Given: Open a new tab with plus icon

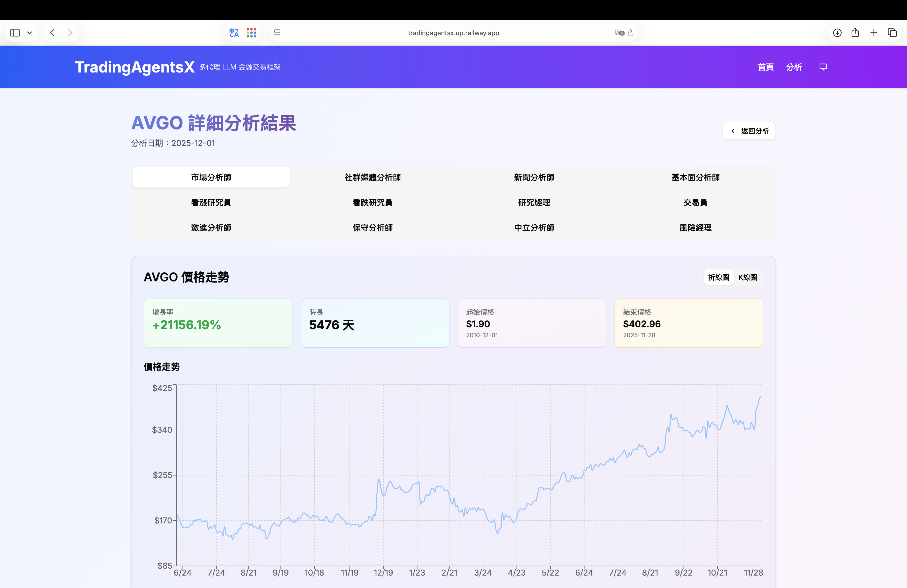Looking at the screenshot, I should [874, 33].
